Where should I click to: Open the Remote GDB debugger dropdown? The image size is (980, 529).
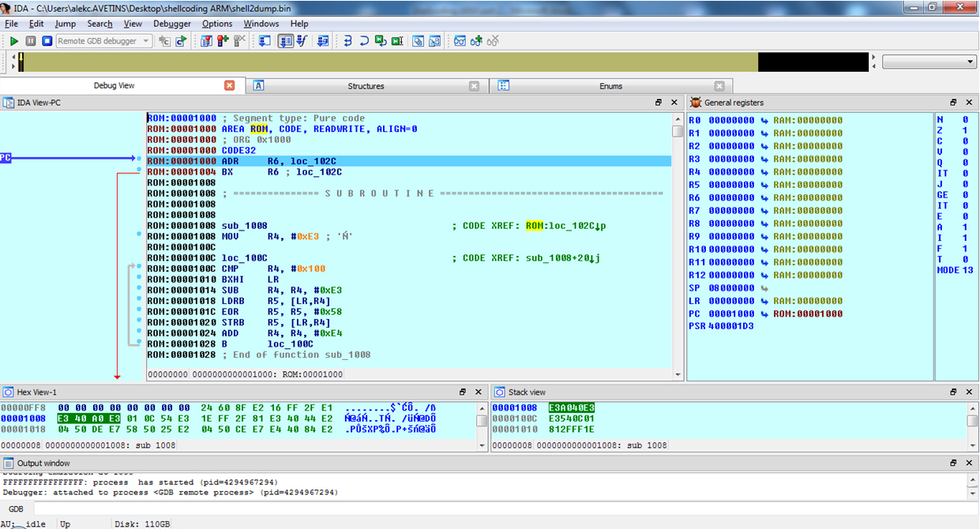click(x=147, y=41)
